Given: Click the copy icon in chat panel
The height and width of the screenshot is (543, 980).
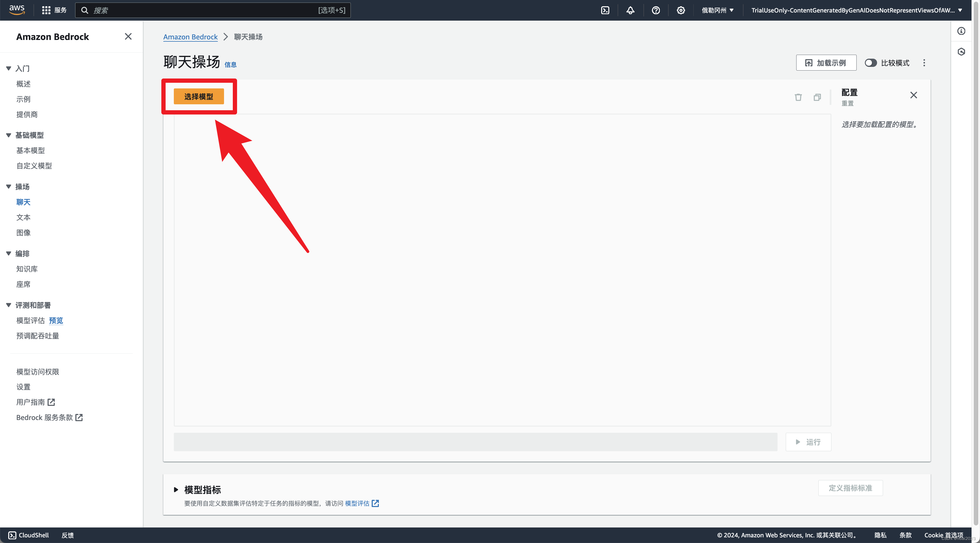Looking at the screenshot, I should click(x=817, y=96).
